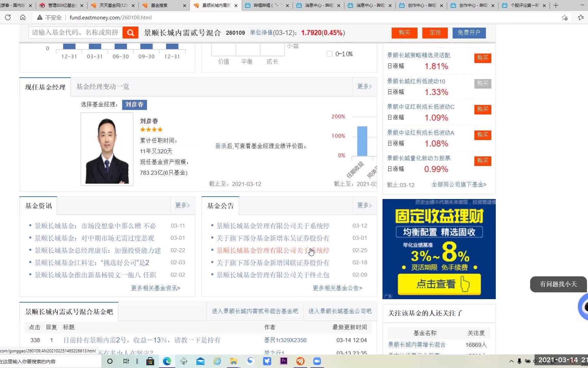Switch to 基金经理变动一览 tab

coord(103,87)
